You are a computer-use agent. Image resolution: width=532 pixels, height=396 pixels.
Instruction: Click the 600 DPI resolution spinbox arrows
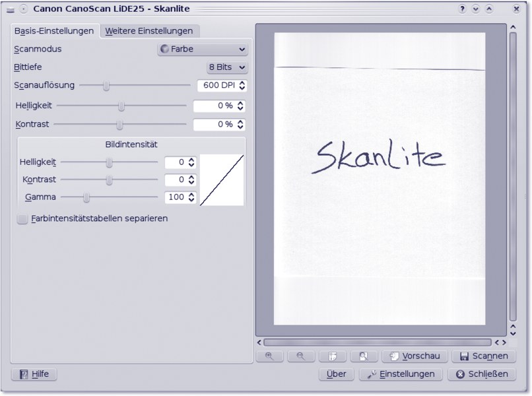(242, 86)
